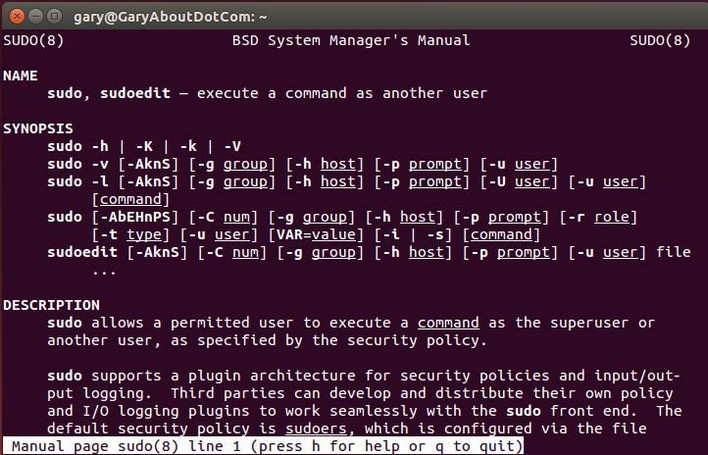Click the DESCRIPTION section heading

click(x=51, y=305)
